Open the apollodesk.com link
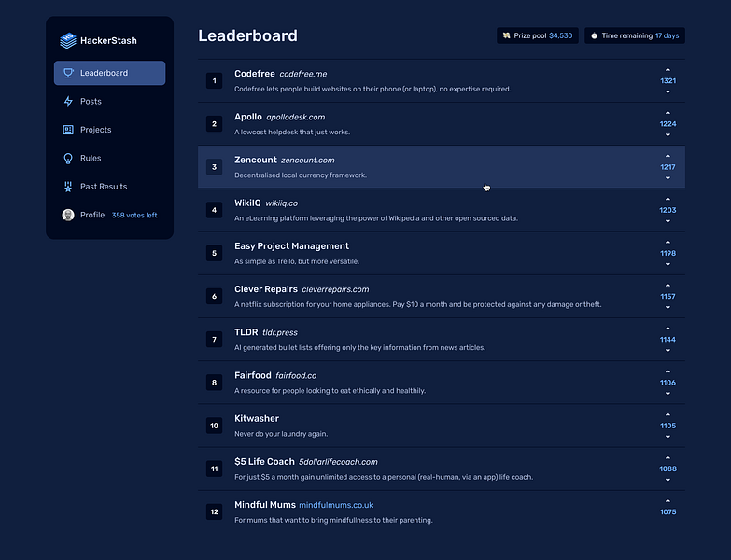The image size is (731, 560). 296,118
